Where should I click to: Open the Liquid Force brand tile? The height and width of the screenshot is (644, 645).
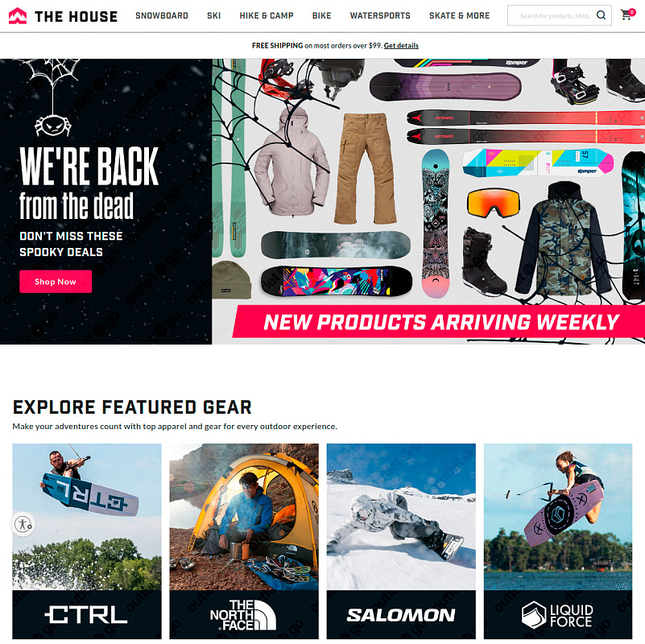coord(558,541)
